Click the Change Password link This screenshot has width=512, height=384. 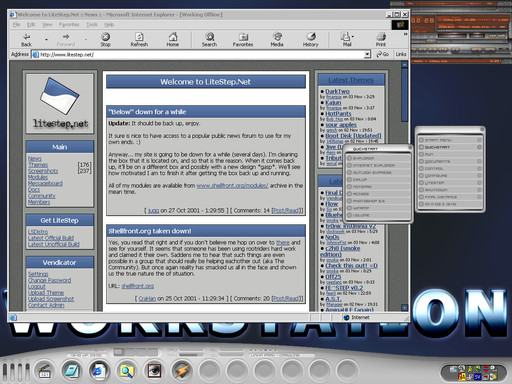[49, 280]
